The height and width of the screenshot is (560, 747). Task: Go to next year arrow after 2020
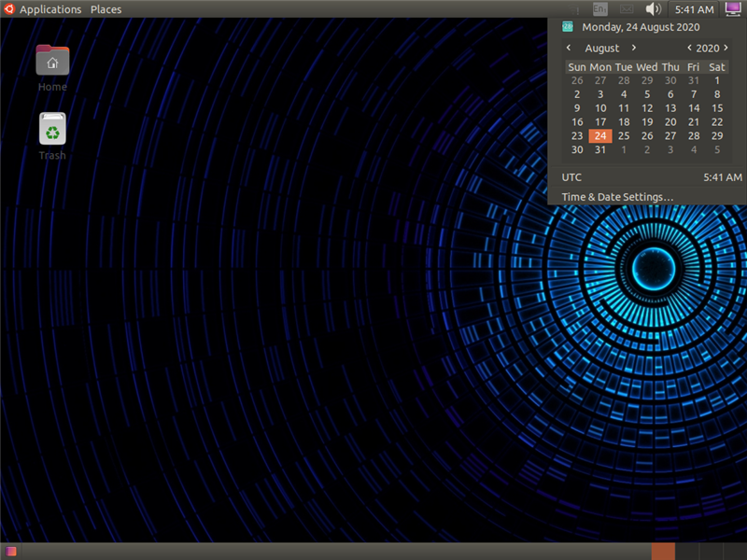(x=726, y=48)
